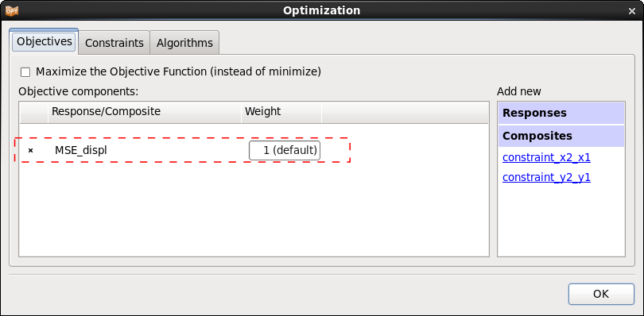Open the Constraints tab
This screenshot has width=644, height=316.
(114, 43)
